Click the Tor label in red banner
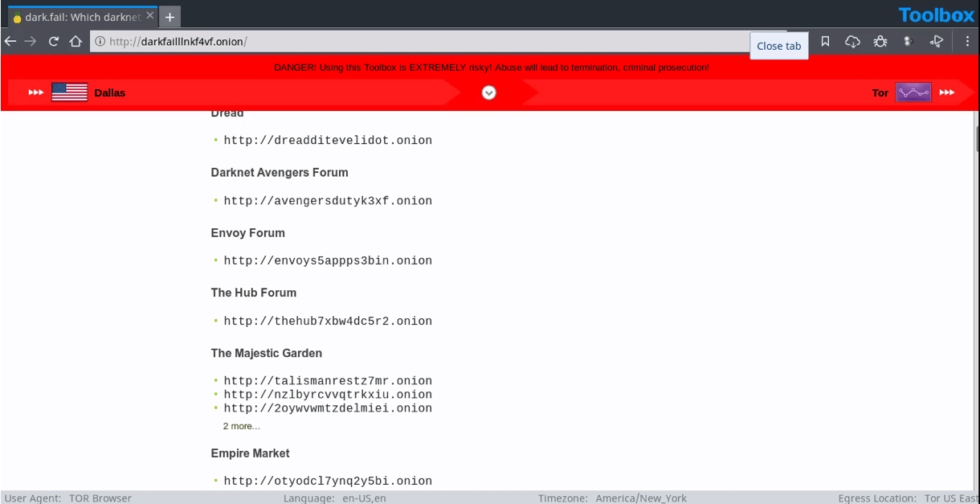 click(880, 92)
